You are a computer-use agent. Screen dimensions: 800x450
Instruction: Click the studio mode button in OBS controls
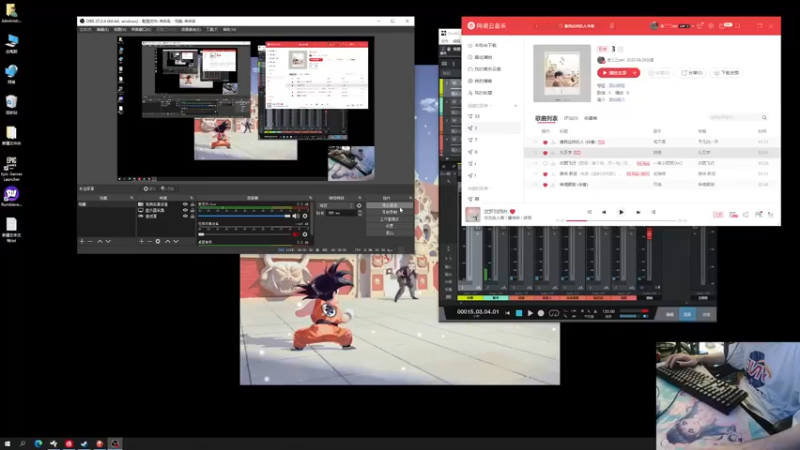389,219
